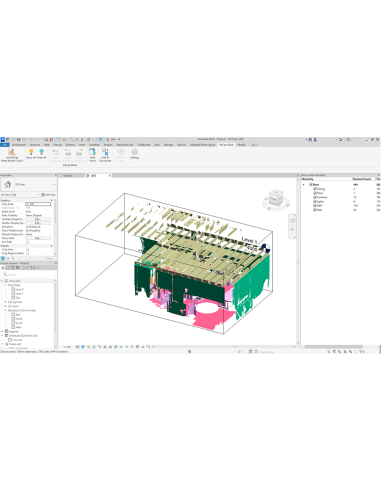Switch to the Structure ribbon tab

tap(35, 145)
